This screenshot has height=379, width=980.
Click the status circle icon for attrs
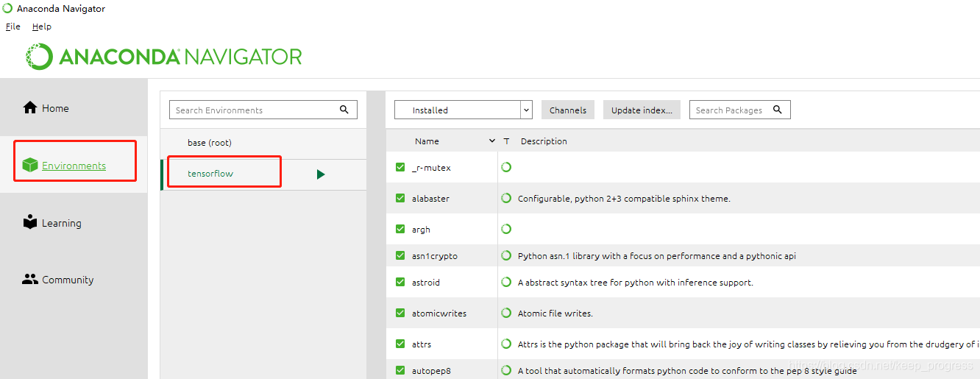506,344
